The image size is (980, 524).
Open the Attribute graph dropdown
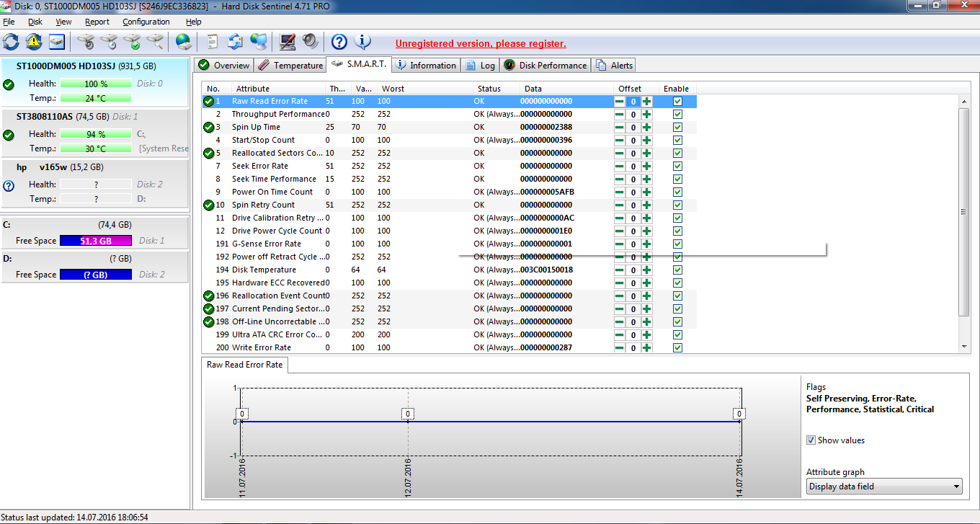(x=884, y=487)
